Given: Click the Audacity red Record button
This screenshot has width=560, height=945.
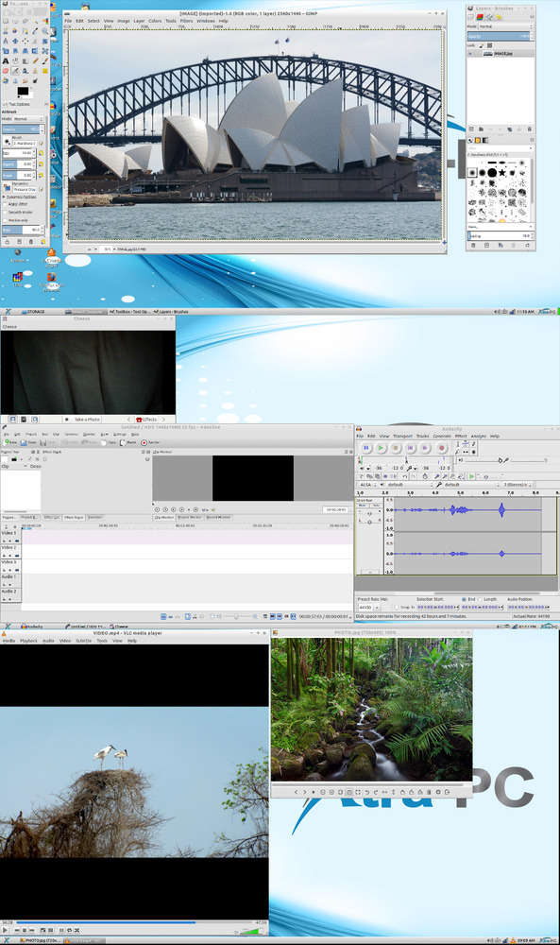Looking at the screenshot, I should click(x=441, y=448).
